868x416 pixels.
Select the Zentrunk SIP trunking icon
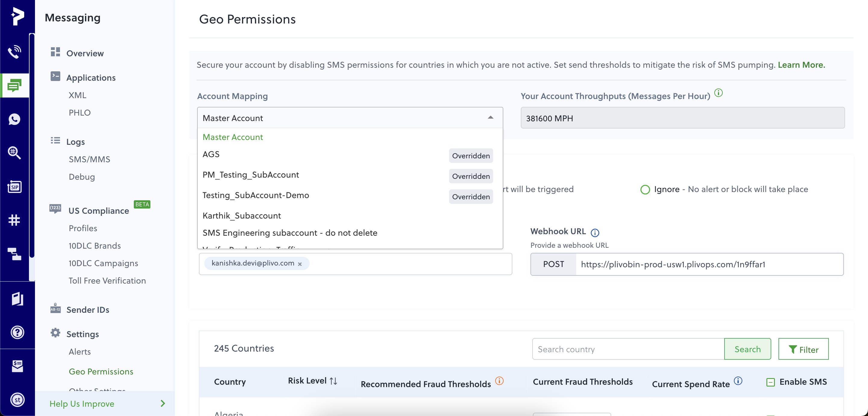point(14,187)
